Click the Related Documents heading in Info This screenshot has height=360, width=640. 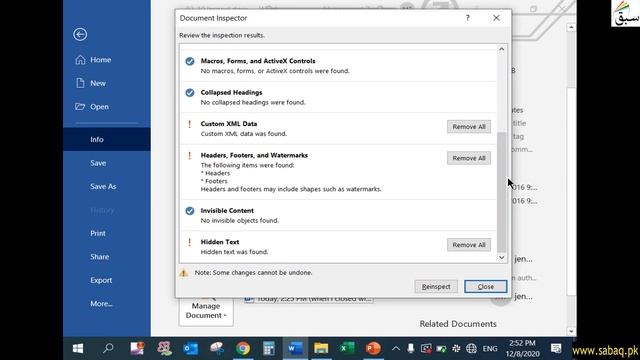[458, 324]
